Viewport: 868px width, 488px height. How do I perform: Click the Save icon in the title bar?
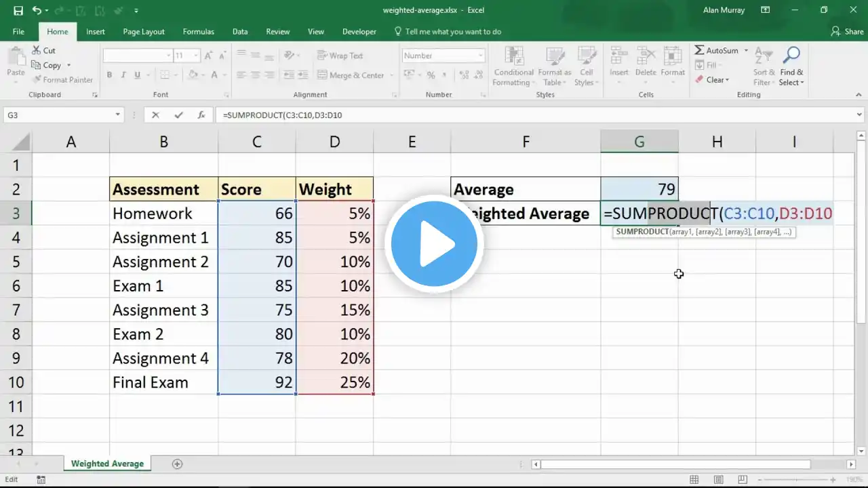click(18, 11)
